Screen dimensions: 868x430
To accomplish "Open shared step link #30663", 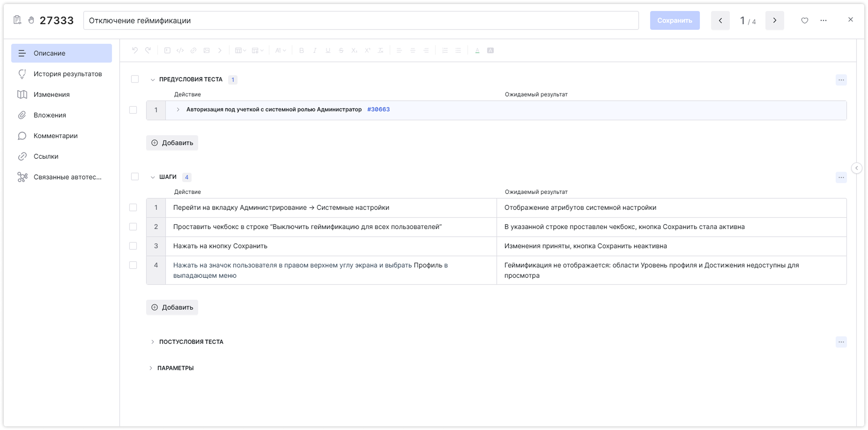I will (378, 109).
